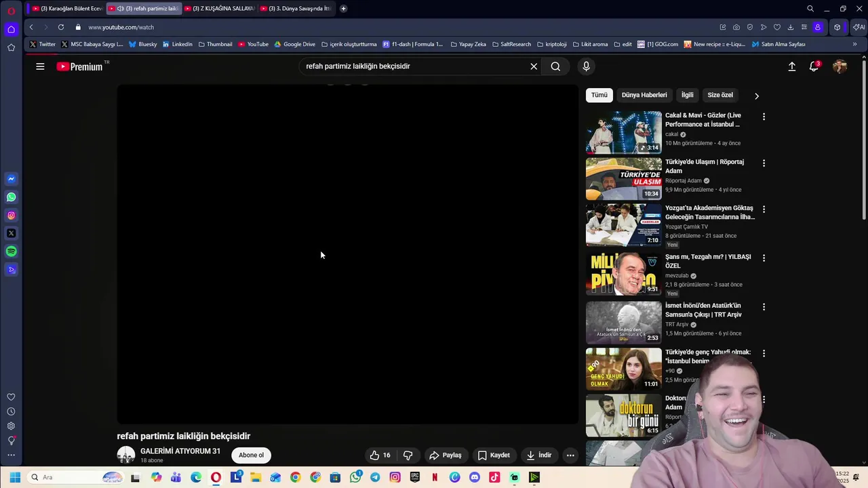Open Opera sidebar Messenger icon

[11, 179]
